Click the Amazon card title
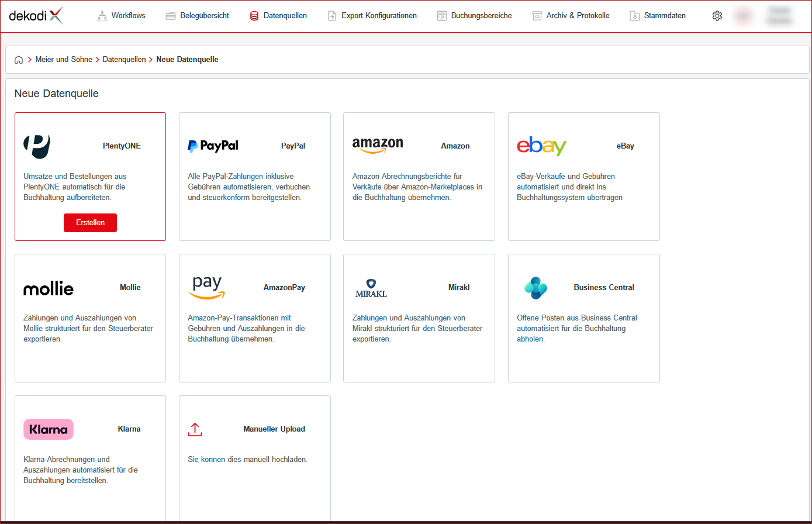 click(455, 146)
